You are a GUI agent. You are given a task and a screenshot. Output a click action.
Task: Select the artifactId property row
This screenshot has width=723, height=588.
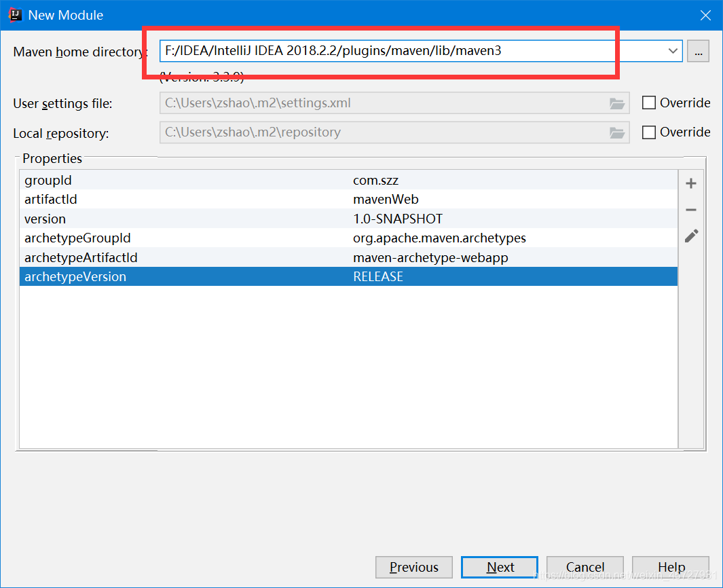(x=348, y=199)
